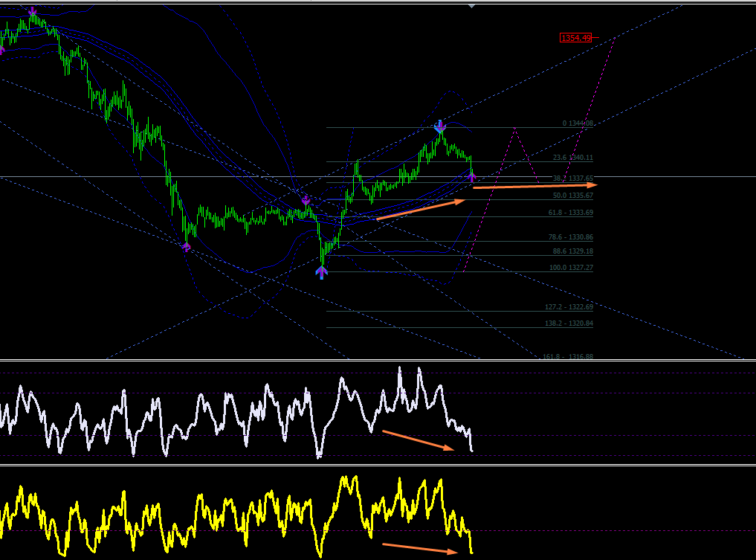Click the divider between price chart and white oscillator
The image size is (756, 560).
coord(378,360)
